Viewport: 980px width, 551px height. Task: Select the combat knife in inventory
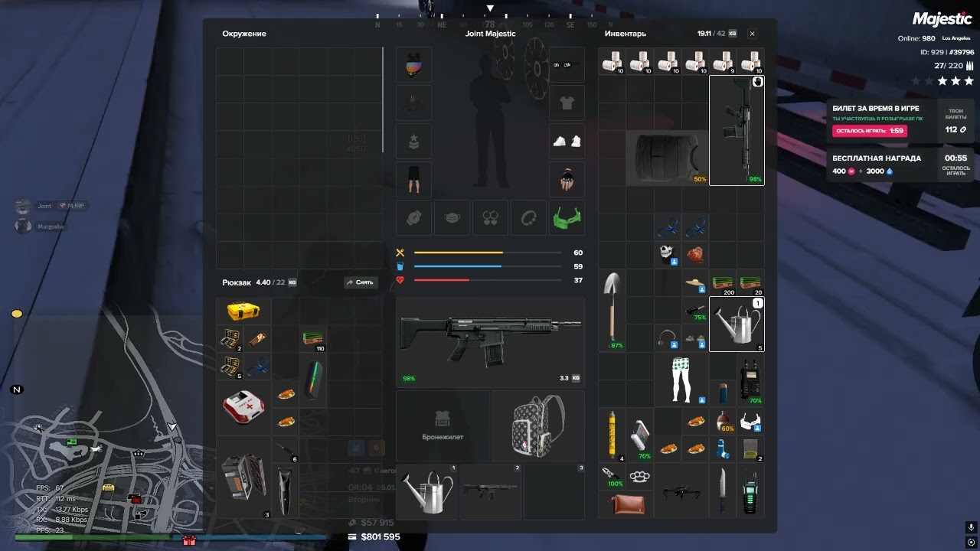tap(723, 491)
